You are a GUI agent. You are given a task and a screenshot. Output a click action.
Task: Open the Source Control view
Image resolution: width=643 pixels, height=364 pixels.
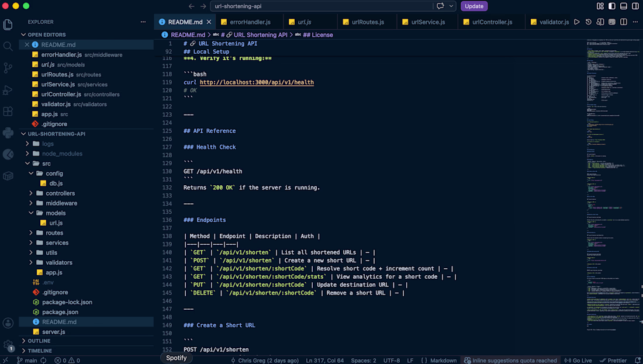[8, 68]
